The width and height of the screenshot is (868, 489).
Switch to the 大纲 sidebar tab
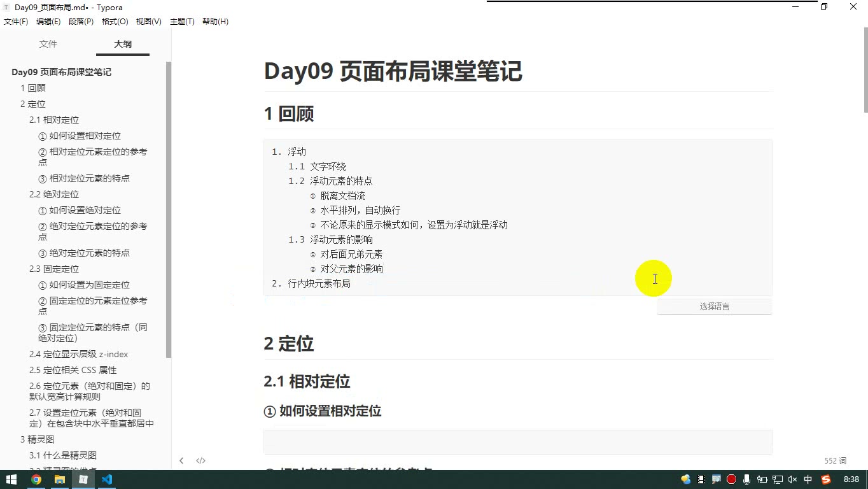123,44
